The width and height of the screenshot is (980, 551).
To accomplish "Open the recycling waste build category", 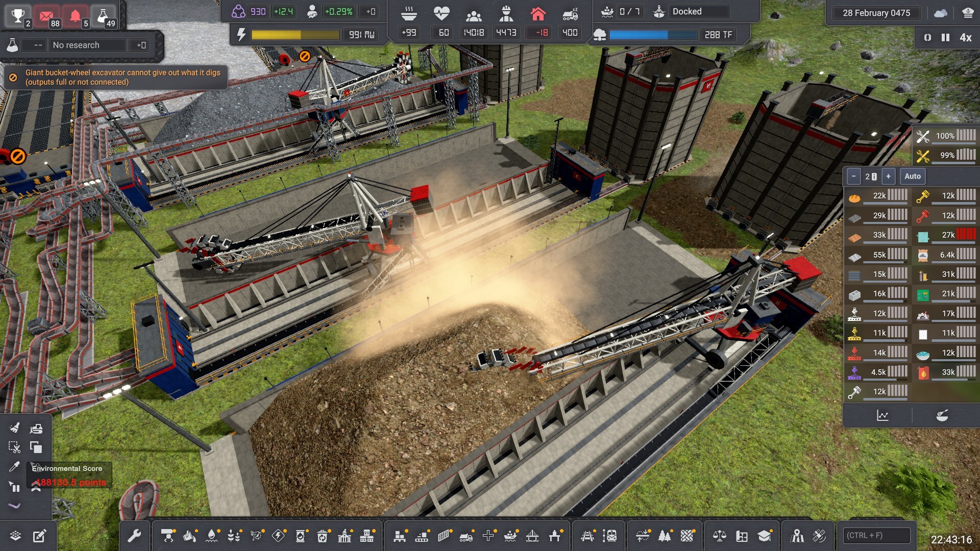I will point(323,536).
